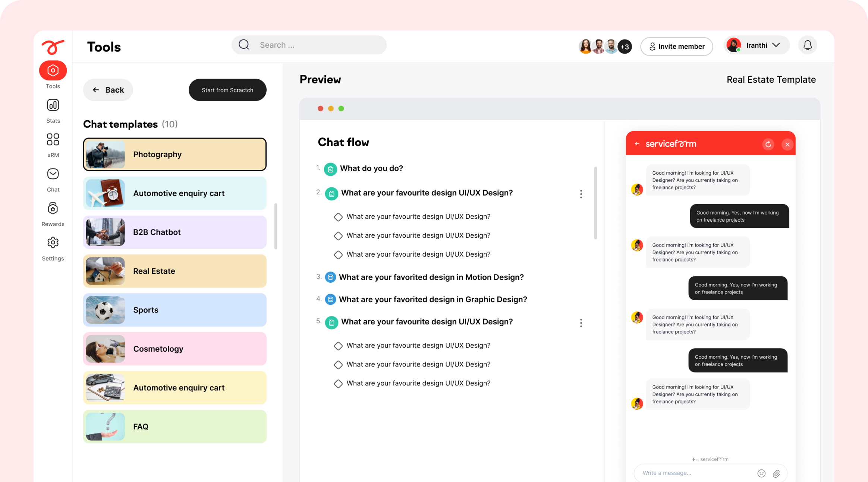Open the xRM sidebar section
This screenshot has width=868, height=482.
pos(53,140)
